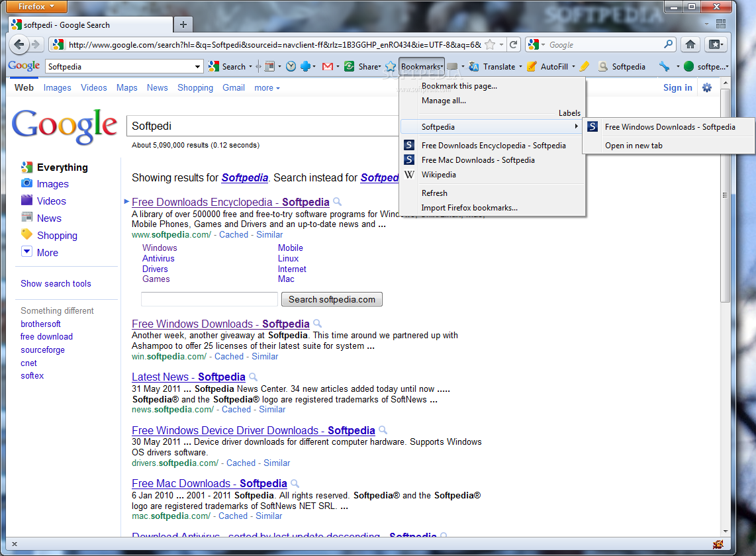Image resolution: width=756 pixels, height=556 pixels.
Task: Open the Google toolbar news page icon
Action: (x=270, y=67)
